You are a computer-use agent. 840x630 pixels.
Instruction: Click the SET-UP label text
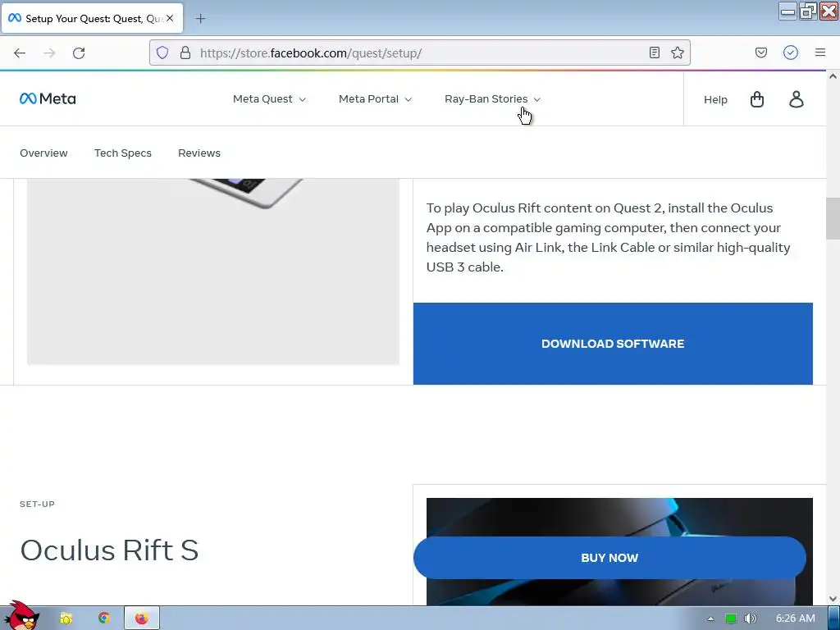click(x=37, y=504)
